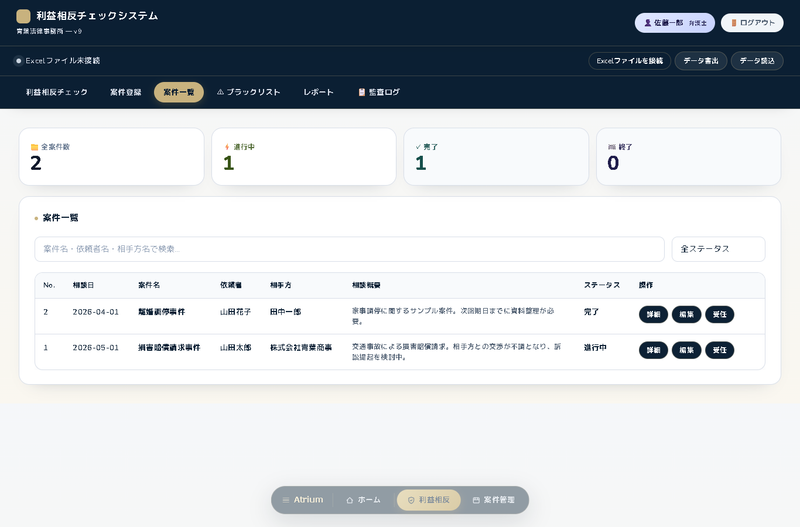This screenshot has width=800, height=527.
Task: Go to the レポート tab
Action: pyautogui.click(x=318, y=92)
